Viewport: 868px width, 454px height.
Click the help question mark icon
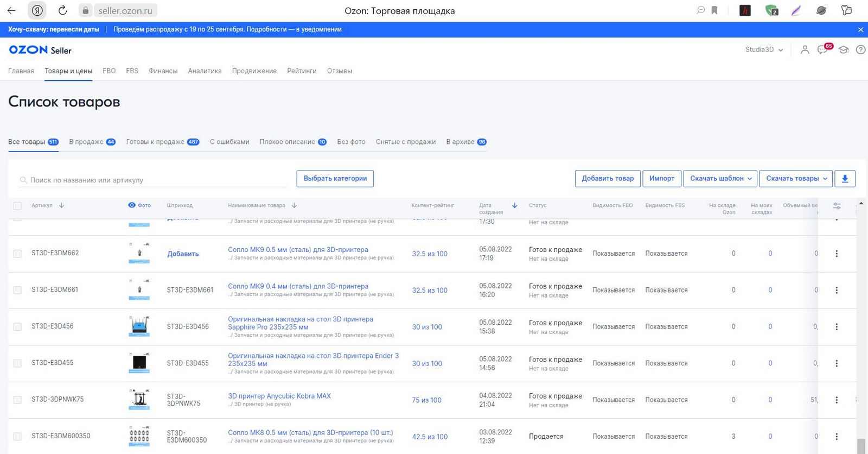pyautogui.click(x=860, y=50)
